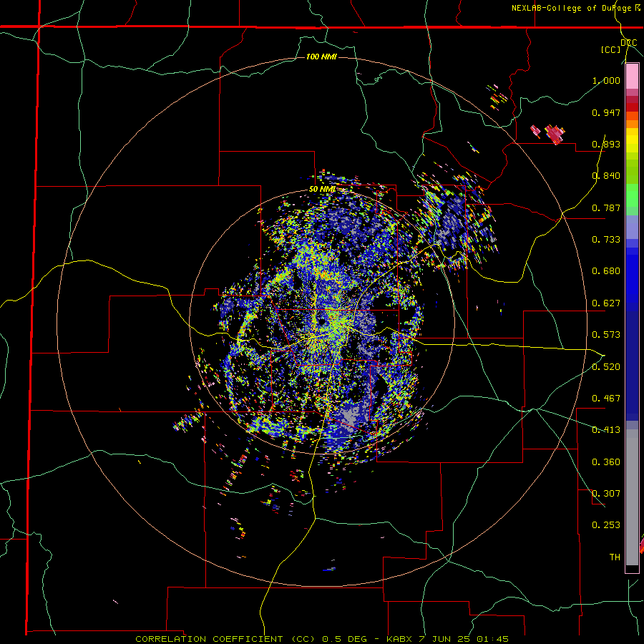
Task: Click the 0.413 legend value
Action: point(606,430)
